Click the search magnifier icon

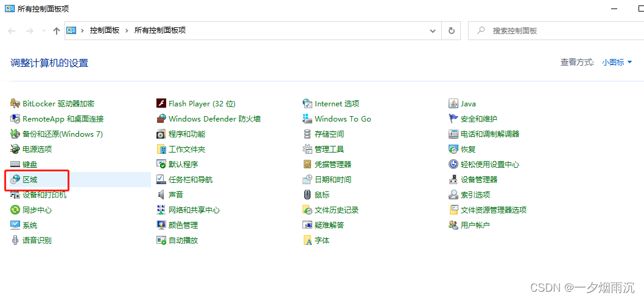tap(480, 31)
